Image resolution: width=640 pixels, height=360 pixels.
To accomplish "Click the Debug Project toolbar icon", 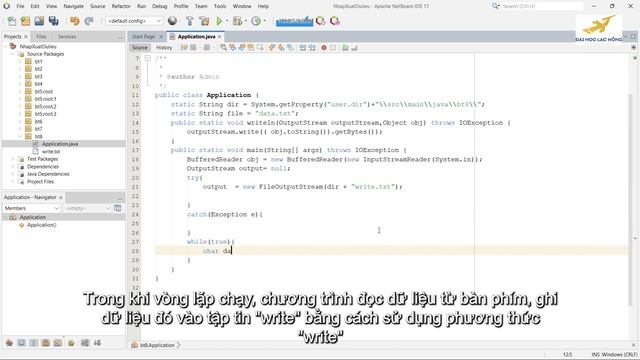I will (x=237, y=21).
